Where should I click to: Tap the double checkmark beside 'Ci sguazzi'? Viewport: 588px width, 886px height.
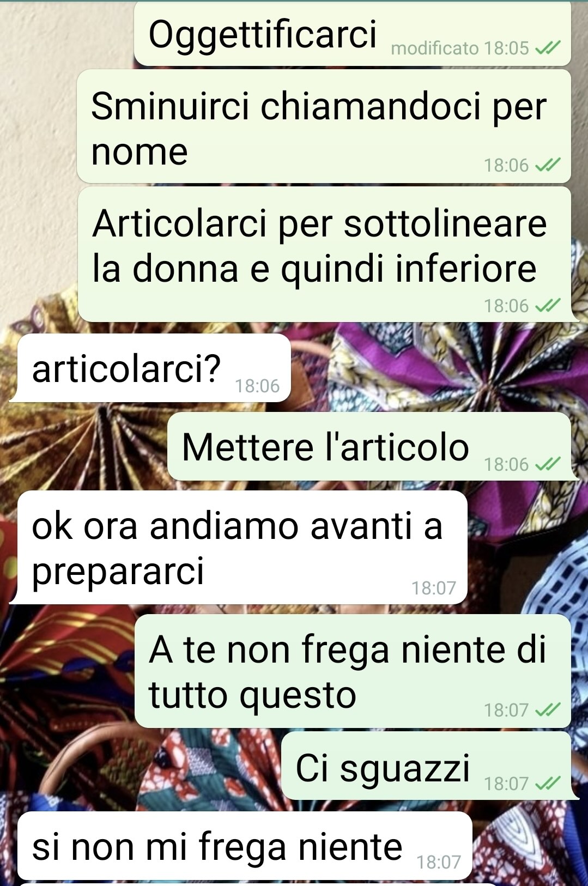(548, 784)
